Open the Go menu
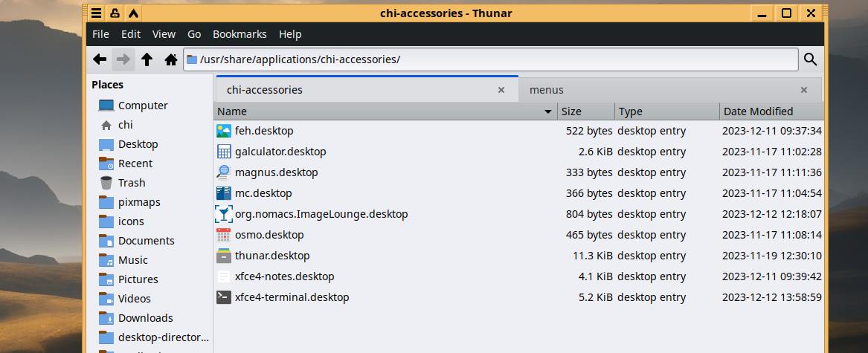This screenshot has height=353, width=868. point(194,34)
